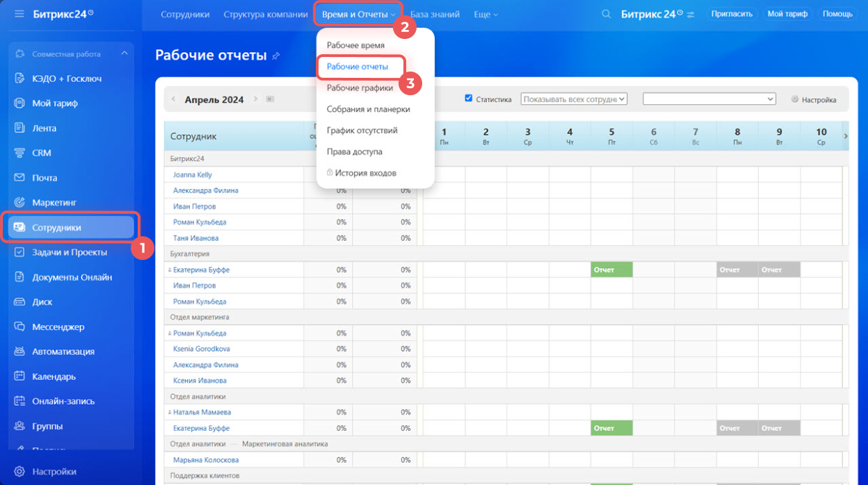Image resolution: width=868 pixels, height=485 pixels.
Task: Open База знаний top tab
Action: [x=435, y=15]
